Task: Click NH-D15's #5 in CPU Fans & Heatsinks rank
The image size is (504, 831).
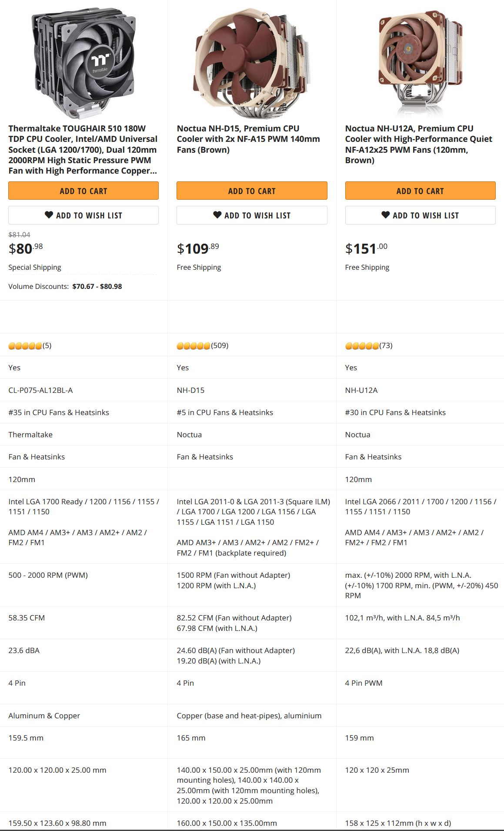Action: (225, 412)
